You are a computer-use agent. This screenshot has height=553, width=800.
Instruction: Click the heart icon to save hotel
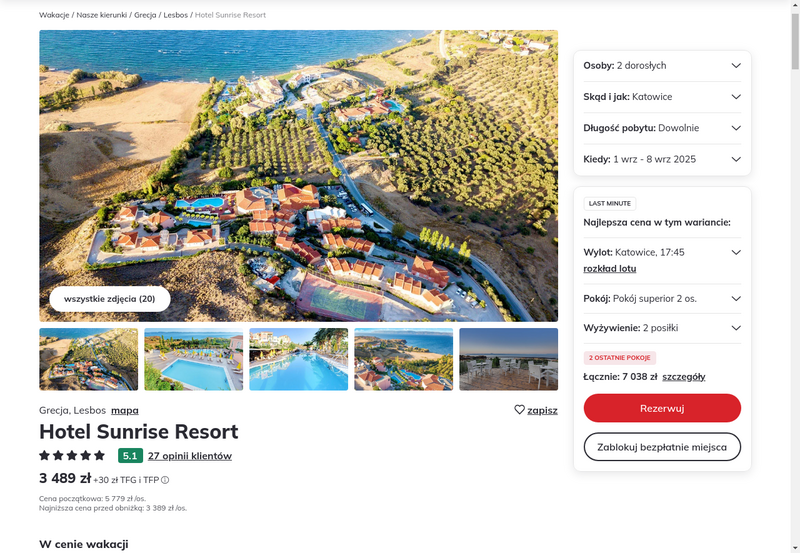coord(519,410)
